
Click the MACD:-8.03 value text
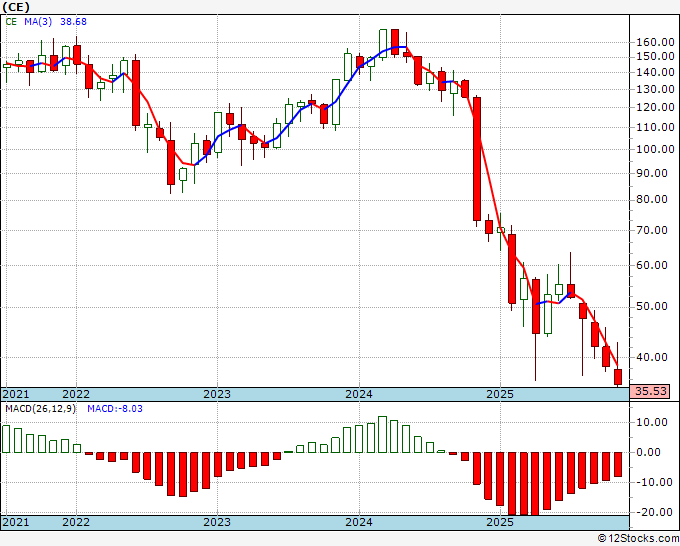[x=115, y=409]
